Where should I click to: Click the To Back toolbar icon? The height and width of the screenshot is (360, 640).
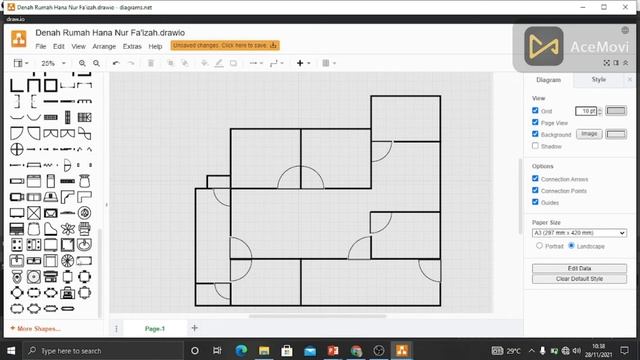[x=185, y=63]
